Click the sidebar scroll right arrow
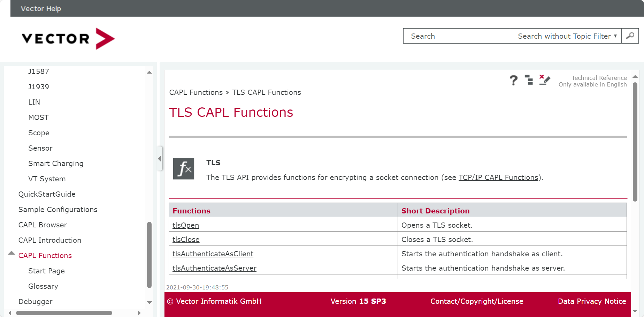Image resolution: width=644 pixels, height=317 pixels. (x=139, y=313)
